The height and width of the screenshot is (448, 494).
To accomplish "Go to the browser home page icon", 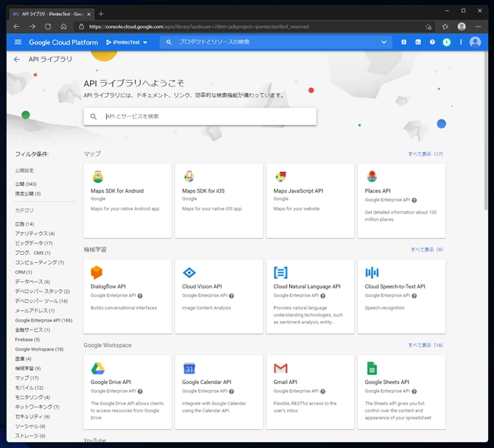I will tap(64, 27).
